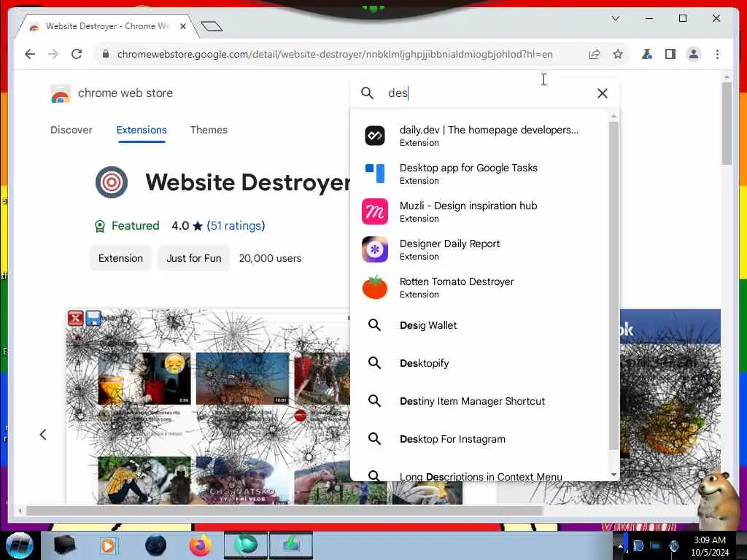The height and width of the screenshot is (560, 747).
Task: Open the Chrome Labs flask icon
Action: coord(646,54)
